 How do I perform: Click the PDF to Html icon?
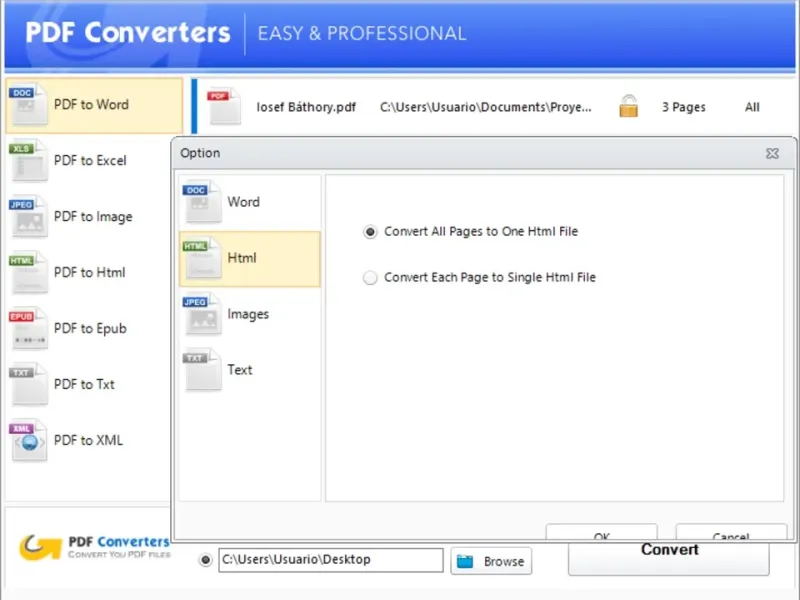tap(28, 272)
